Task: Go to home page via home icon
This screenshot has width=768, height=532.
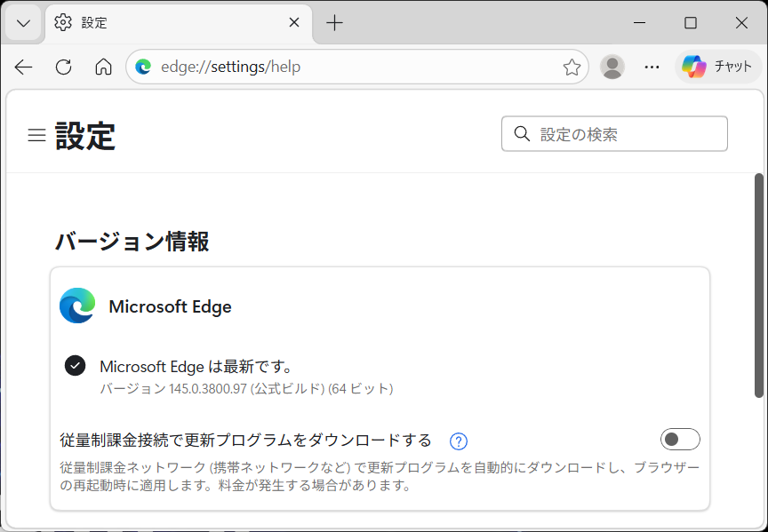Action: pyautogui.click(x=103, y=67)
